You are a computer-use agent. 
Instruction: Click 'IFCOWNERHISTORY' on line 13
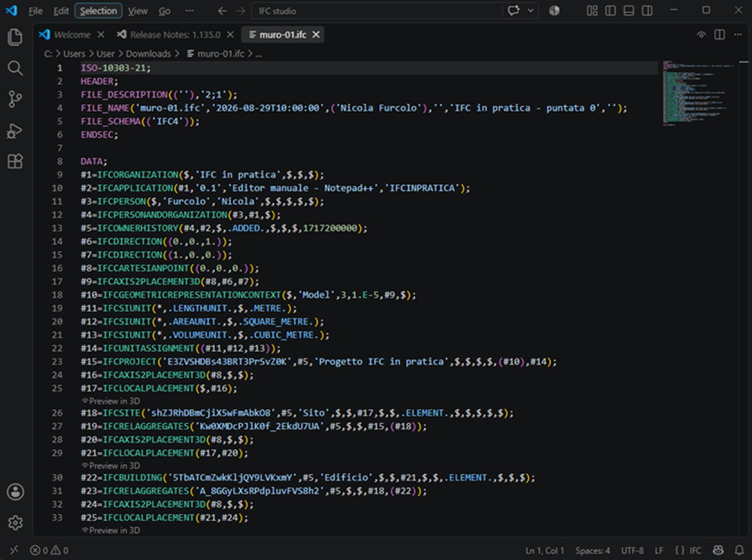point(138,228)
